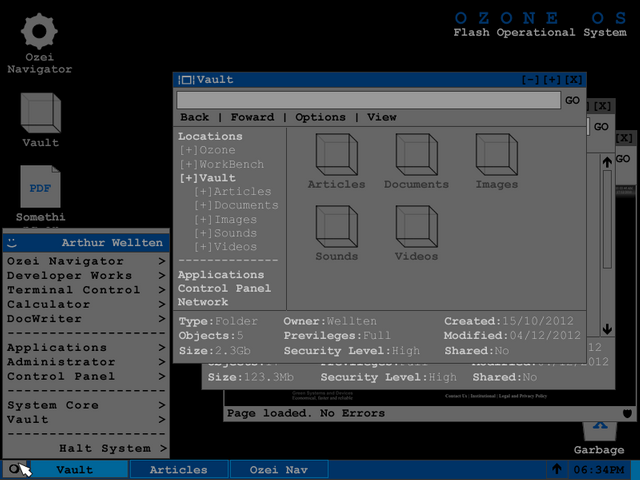640x480 pixels.
Task: Click scroll down arrow in background window
Action: 607,329
